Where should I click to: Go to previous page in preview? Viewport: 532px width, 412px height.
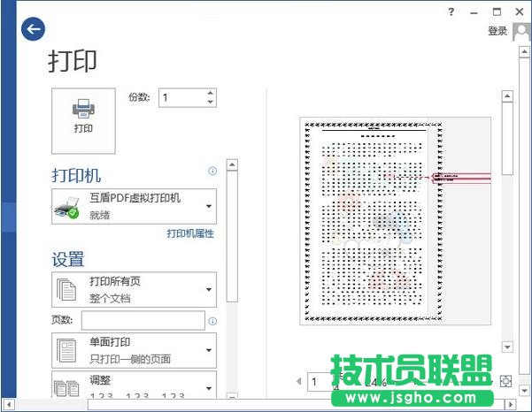pyautogui.click(x=299, y=382)
